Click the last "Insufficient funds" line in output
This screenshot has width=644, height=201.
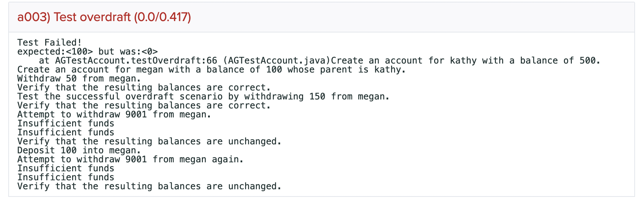66,177
